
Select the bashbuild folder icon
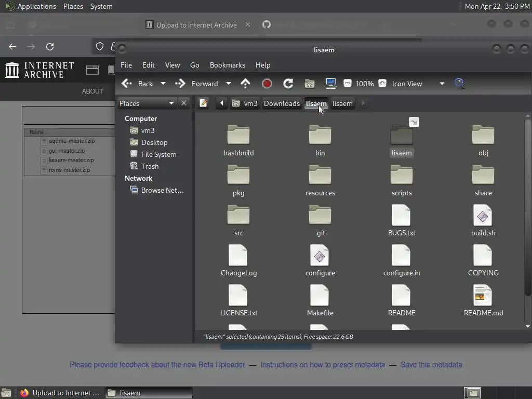tap(238, 135)
